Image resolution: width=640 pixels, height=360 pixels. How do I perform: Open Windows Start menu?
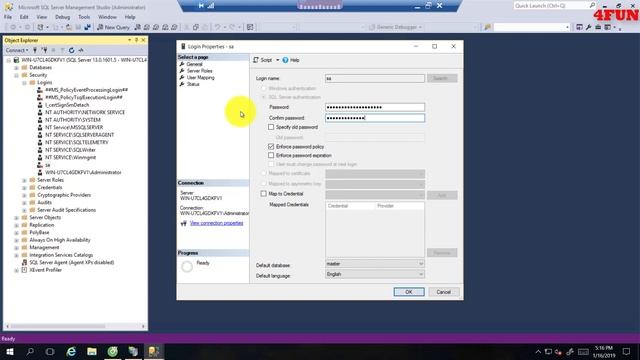10,351
